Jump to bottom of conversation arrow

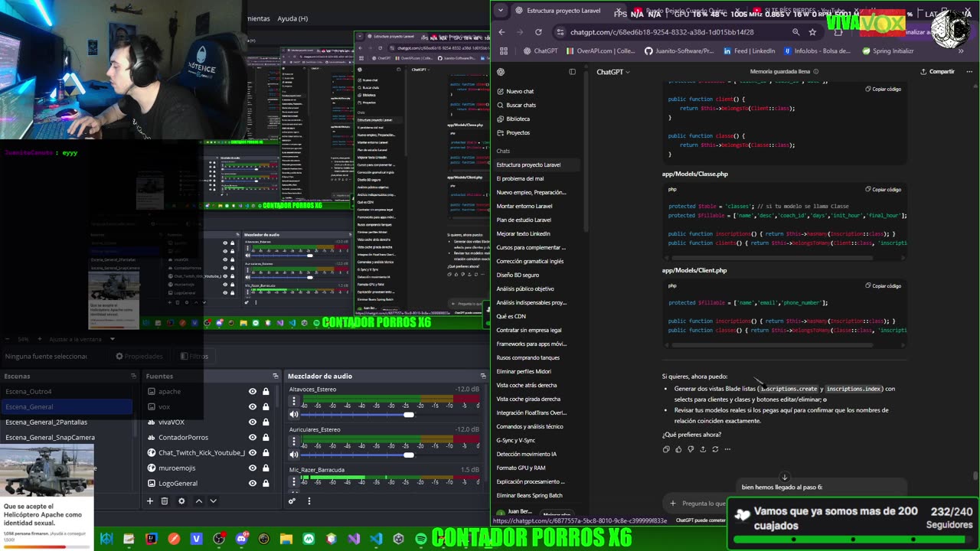tap(784, 477)
